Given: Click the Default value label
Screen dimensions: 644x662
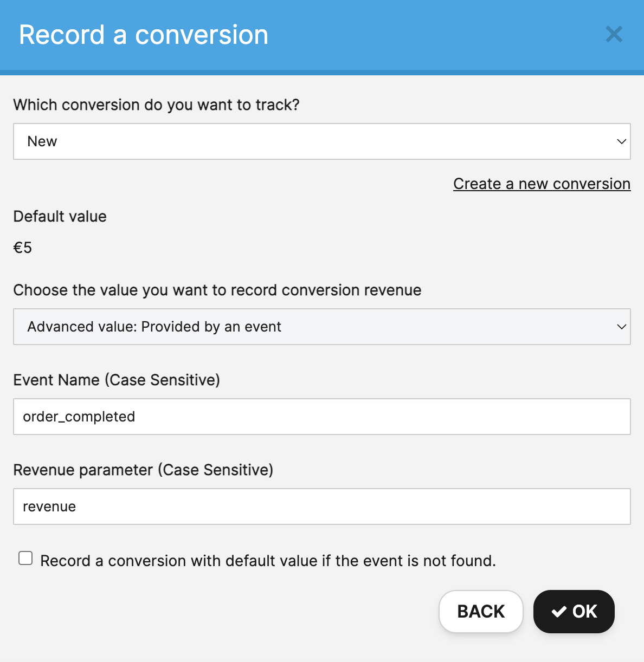Looking at the screenshot, I should coord(60,216).
